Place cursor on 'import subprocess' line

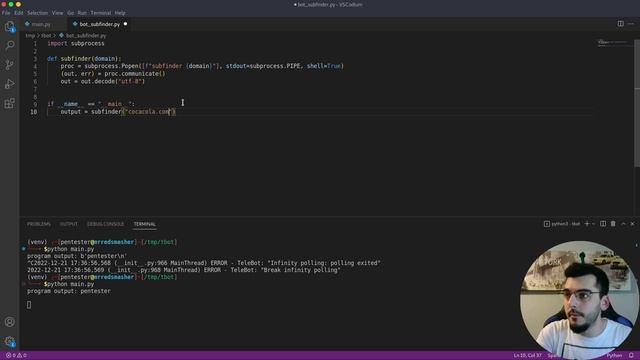click(76, 43)
